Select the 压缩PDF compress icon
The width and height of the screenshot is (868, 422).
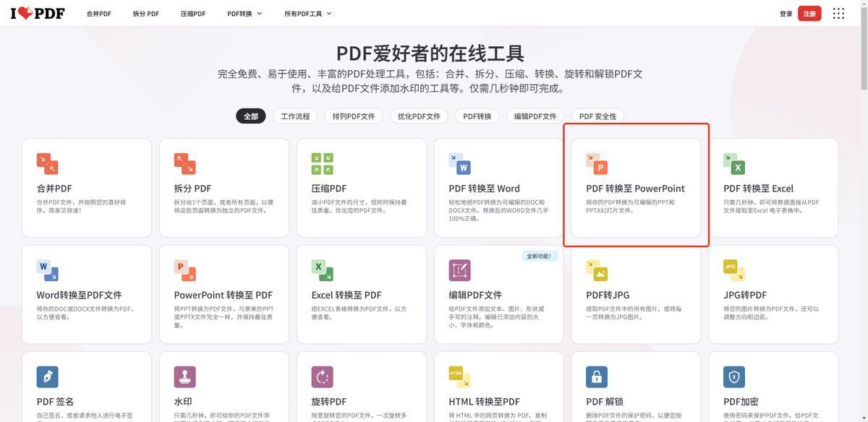pyautogui.click(x=322, y=163)
